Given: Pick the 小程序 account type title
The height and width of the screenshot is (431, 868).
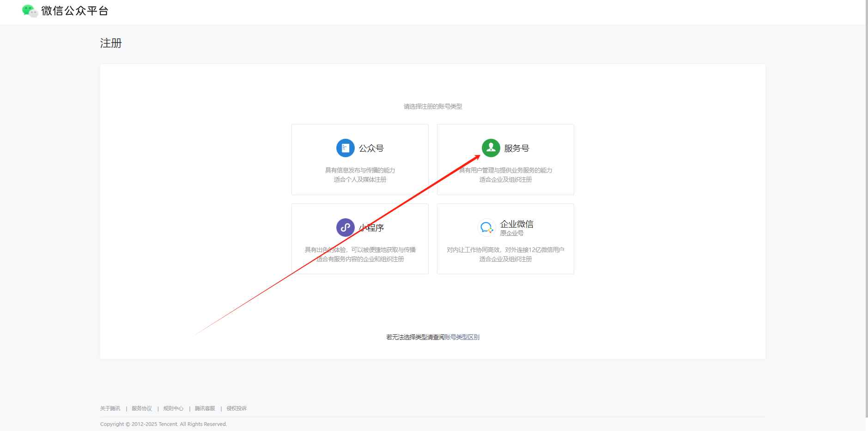Looking at the screenshot, I should point(372,228).
